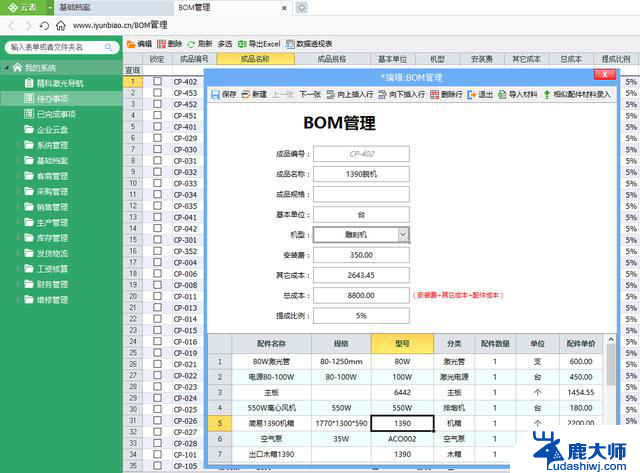Open the 库存管理 folder

click(x=46, y=238)
